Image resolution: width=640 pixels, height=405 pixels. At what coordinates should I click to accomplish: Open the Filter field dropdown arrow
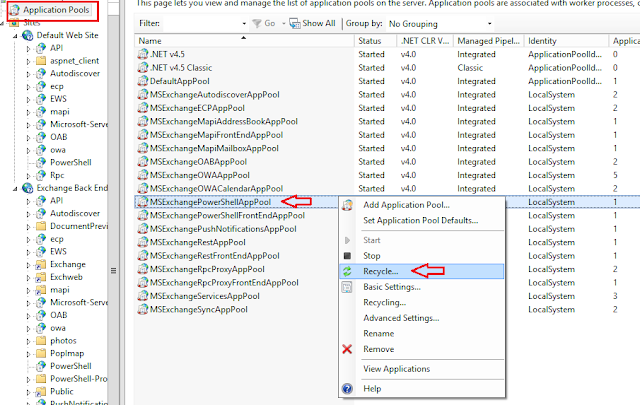[x=244, y=24]
